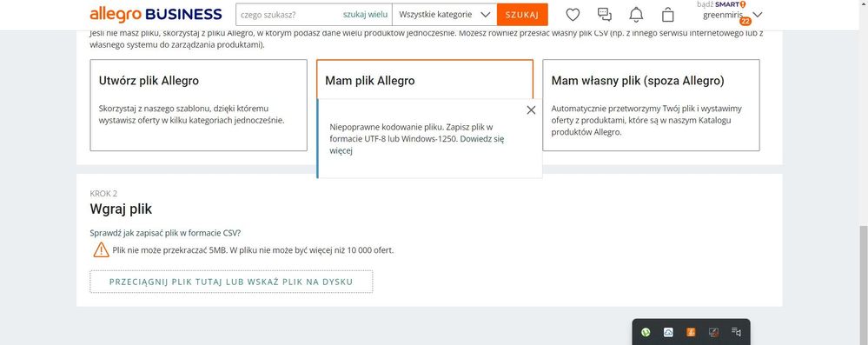868x345 pixels.
Task: Click the SMART badge above the username
Action: pyautogui.click(x=730, y=4)
